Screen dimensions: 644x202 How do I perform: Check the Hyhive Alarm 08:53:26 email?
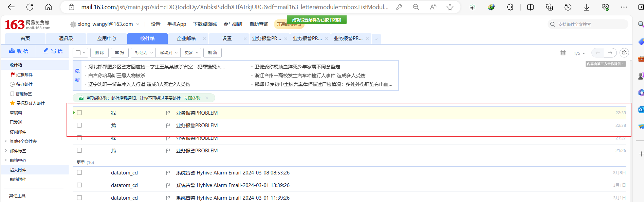point(79,172)
